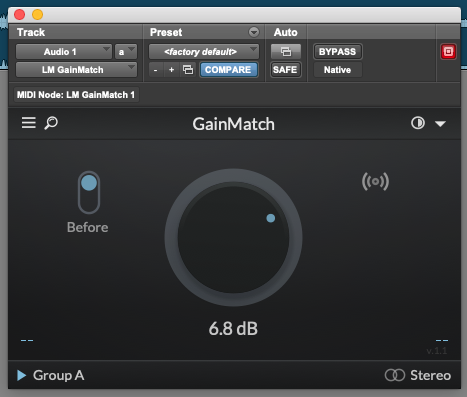467x397 pixels.
Task: Open the plug-in automation enable icon
Action: tap(286, 52)
